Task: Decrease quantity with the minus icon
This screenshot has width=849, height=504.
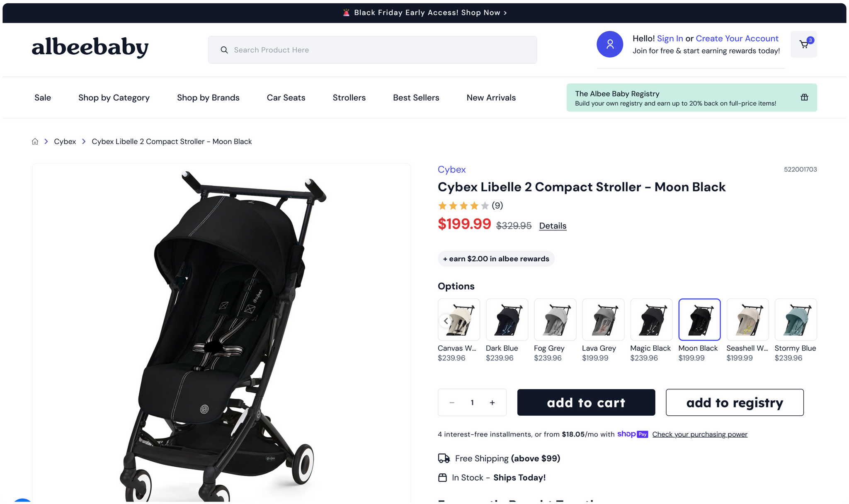Action: click(452, 402)
